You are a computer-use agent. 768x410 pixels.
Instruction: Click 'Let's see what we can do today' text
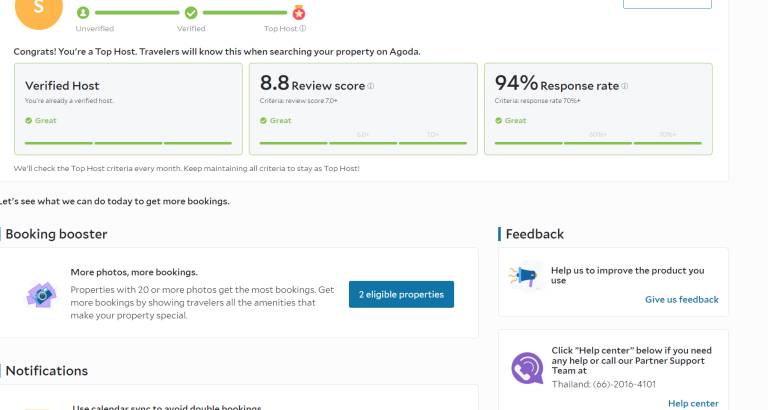(x=115, y=201)
